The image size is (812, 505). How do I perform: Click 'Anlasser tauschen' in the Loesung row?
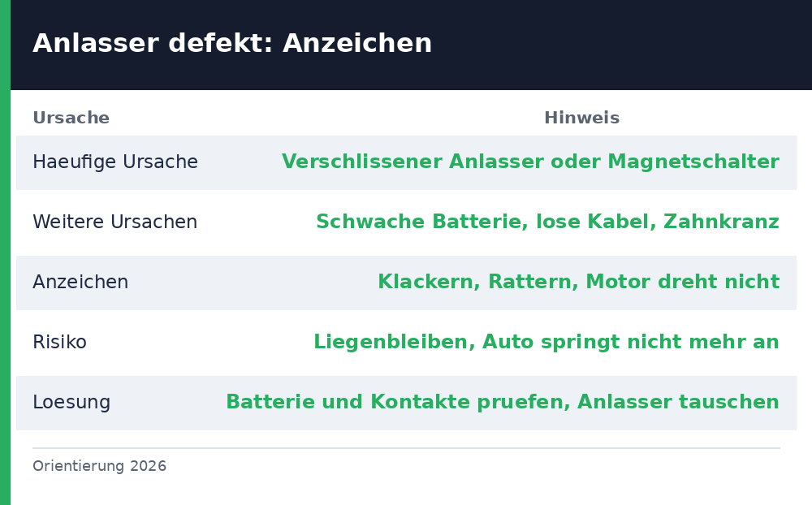(678, 402)
